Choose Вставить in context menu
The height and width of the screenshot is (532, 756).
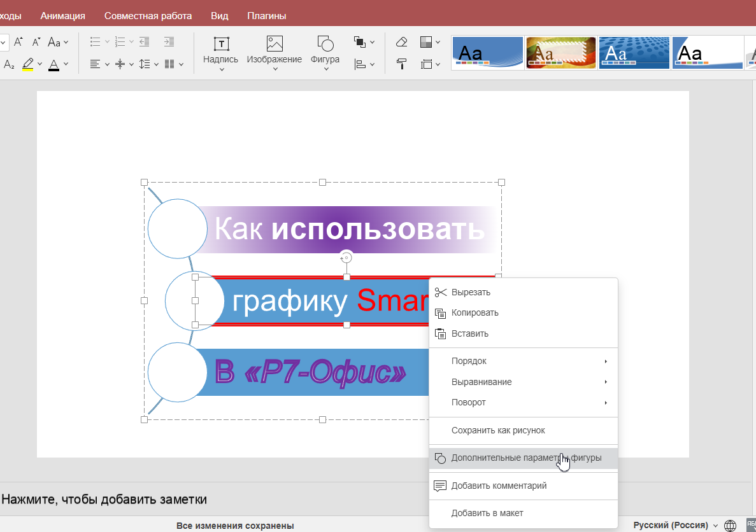point(523,333)
